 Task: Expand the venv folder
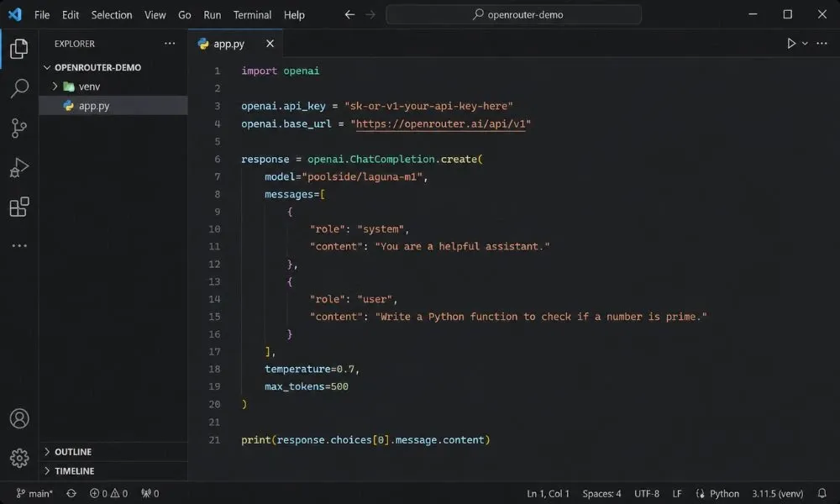tap(55, 87)
